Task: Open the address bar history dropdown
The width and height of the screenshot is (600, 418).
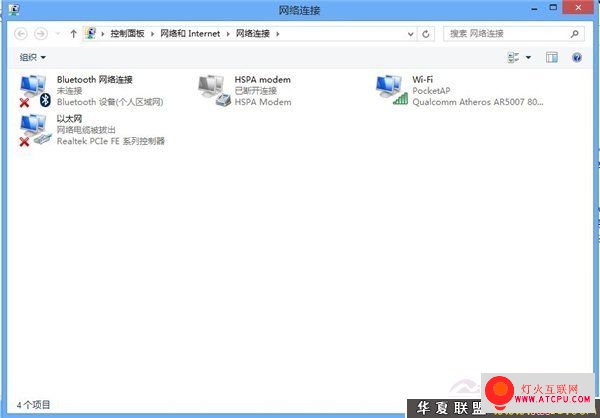Action: click(x=410, y=34)
